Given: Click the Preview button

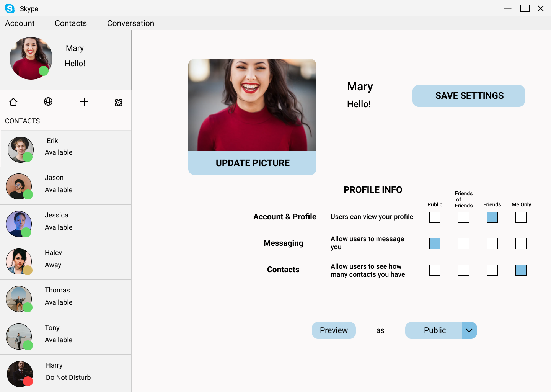Looking at the screenshot, I should [334, 330].
